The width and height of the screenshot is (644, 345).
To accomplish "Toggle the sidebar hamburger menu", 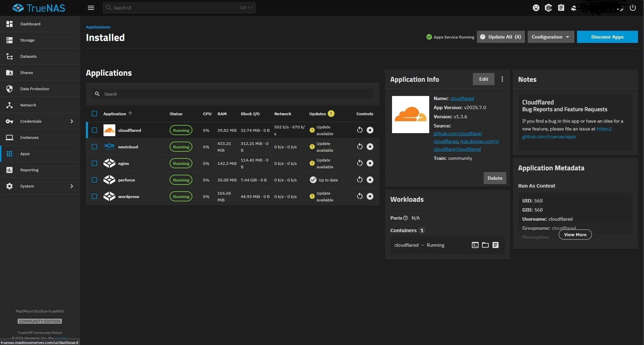I will [91, 8].
